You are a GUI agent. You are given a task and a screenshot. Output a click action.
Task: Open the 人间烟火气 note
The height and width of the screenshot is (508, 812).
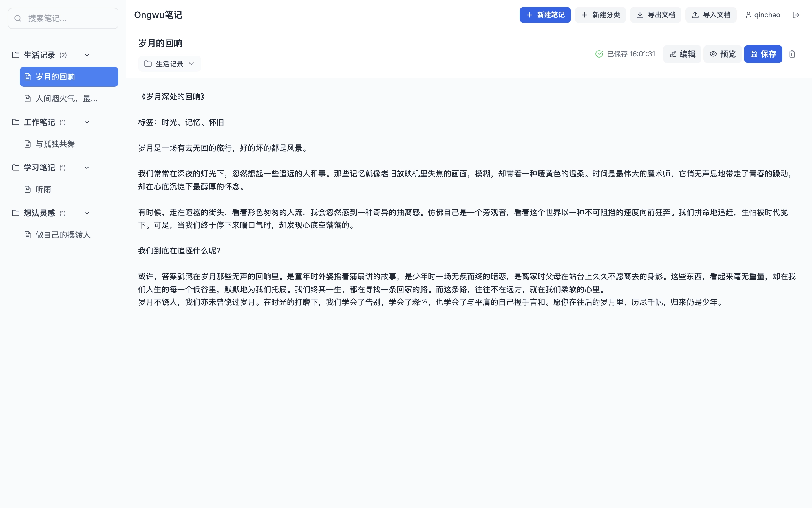pos(69,98)
